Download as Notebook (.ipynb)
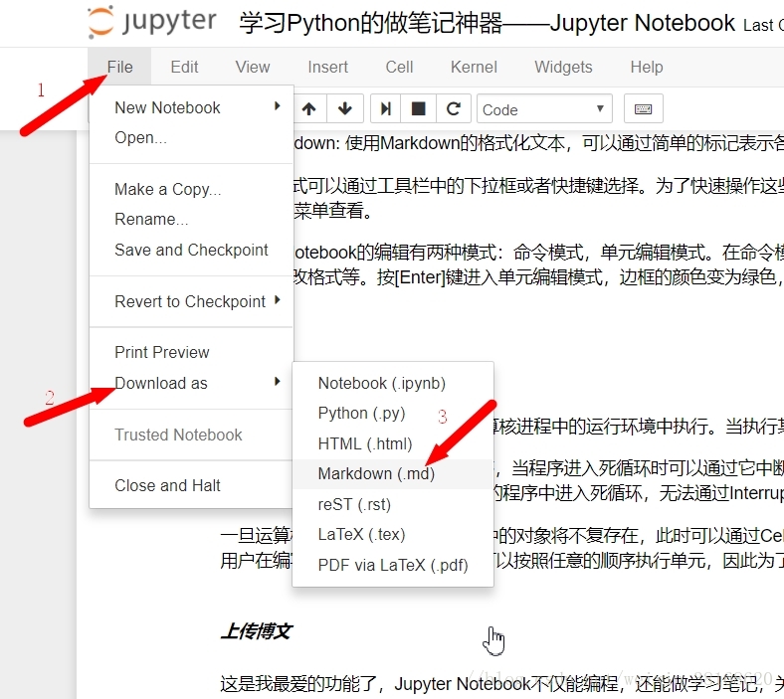The width and height of the screenshot is (784, 699). pyautogui.click(x=393, y=383)
